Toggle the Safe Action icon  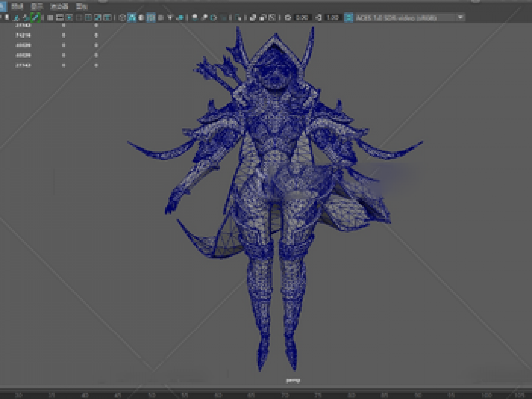click(x=98, y=17)
